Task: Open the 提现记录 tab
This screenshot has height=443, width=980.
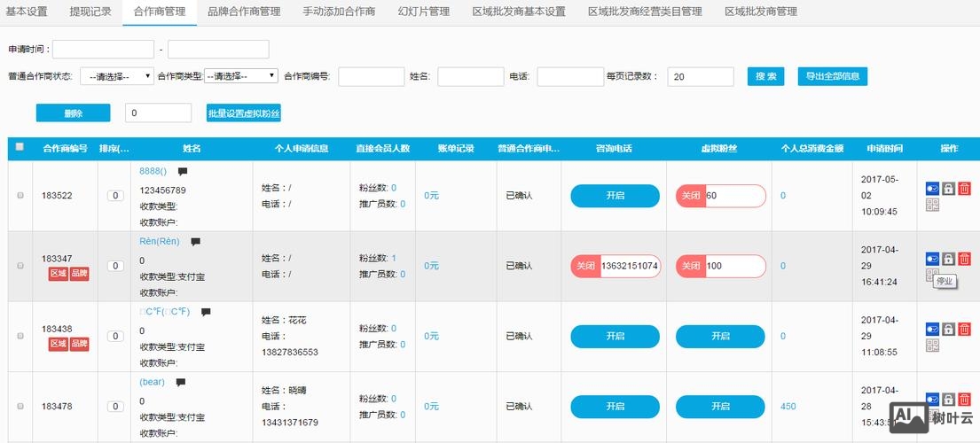Action: 90,12
